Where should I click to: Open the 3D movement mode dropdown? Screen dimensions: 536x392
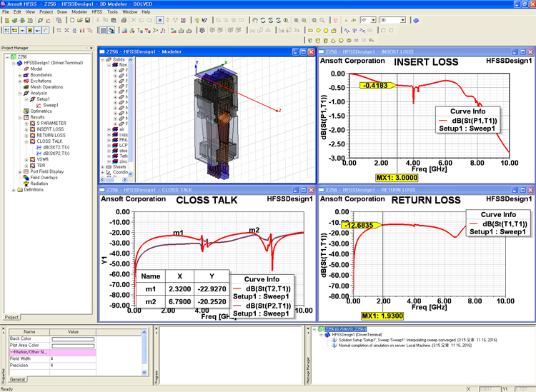pyautogui.click(x=402, y=20)
